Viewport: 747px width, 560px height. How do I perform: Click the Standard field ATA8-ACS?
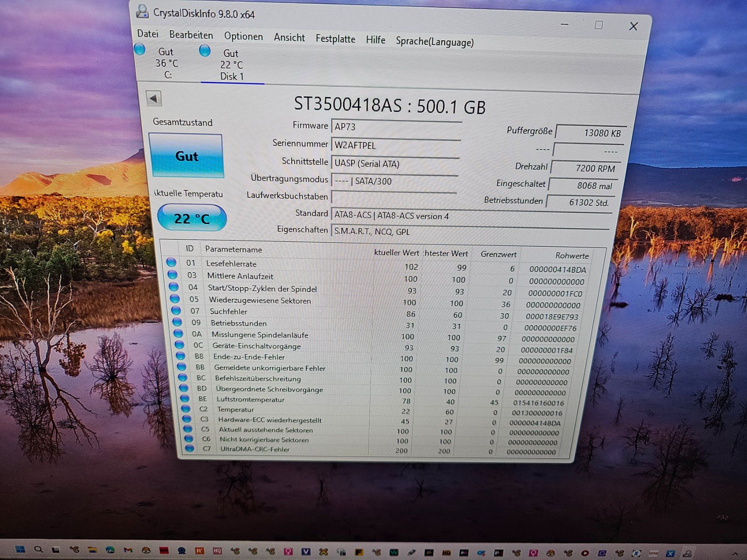(x=471, y=216)
